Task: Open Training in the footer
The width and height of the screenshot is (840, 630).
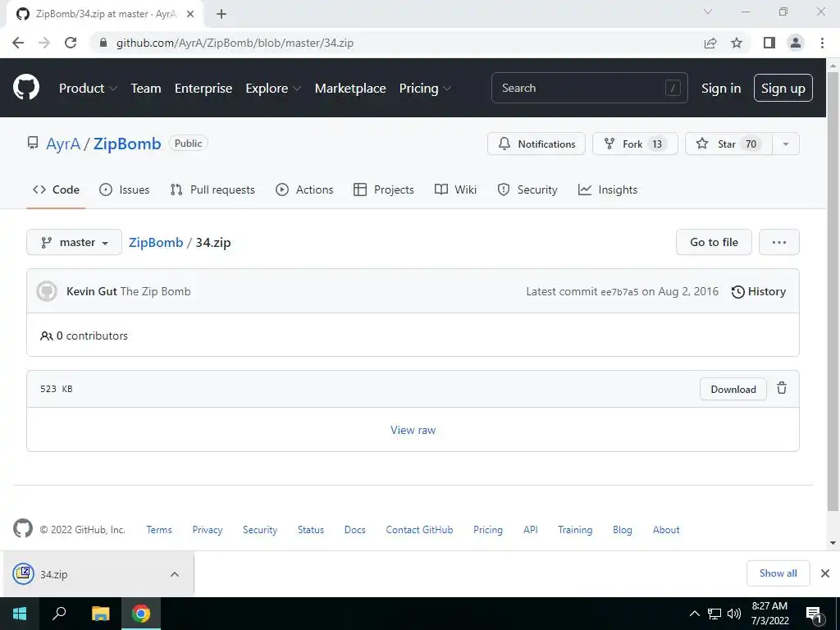Action: point(575,530)
